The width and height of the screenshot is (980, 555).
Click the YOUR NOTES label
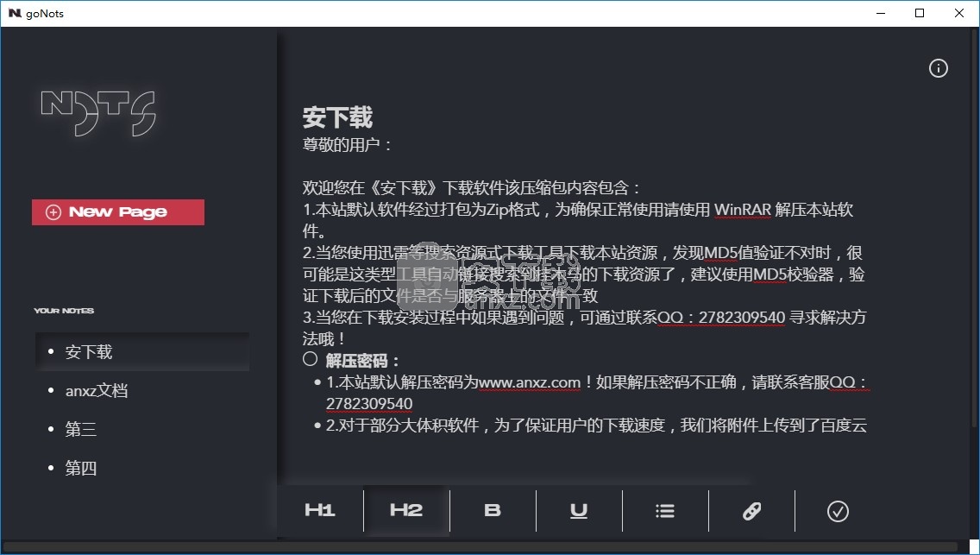[64, 311]
